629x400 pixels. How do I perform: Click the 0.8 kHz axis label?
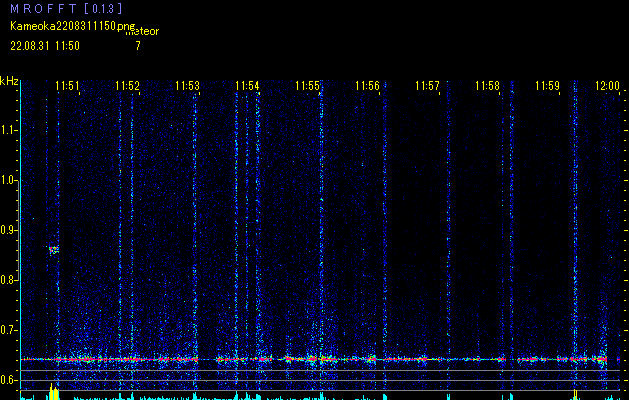[8, 280]
